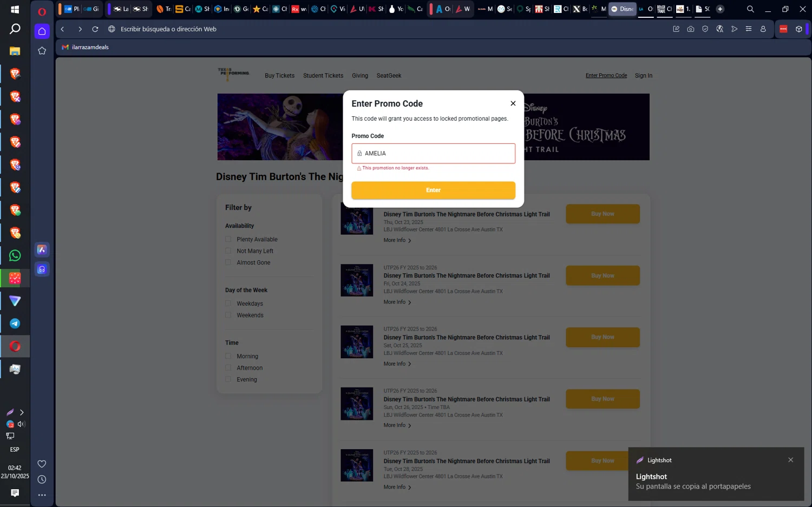The height and width of the screenshot is (507, 812).
Task: Open Windows taskbar search
Action: [x=15, y=29]
